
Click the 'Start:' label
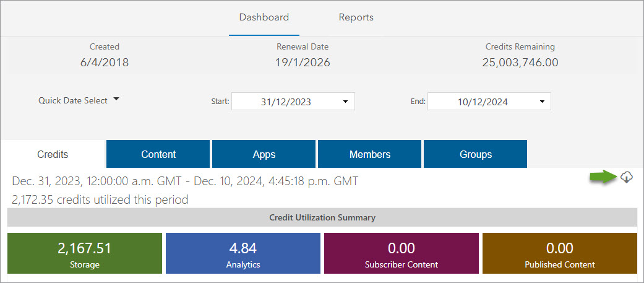point(220,102)
